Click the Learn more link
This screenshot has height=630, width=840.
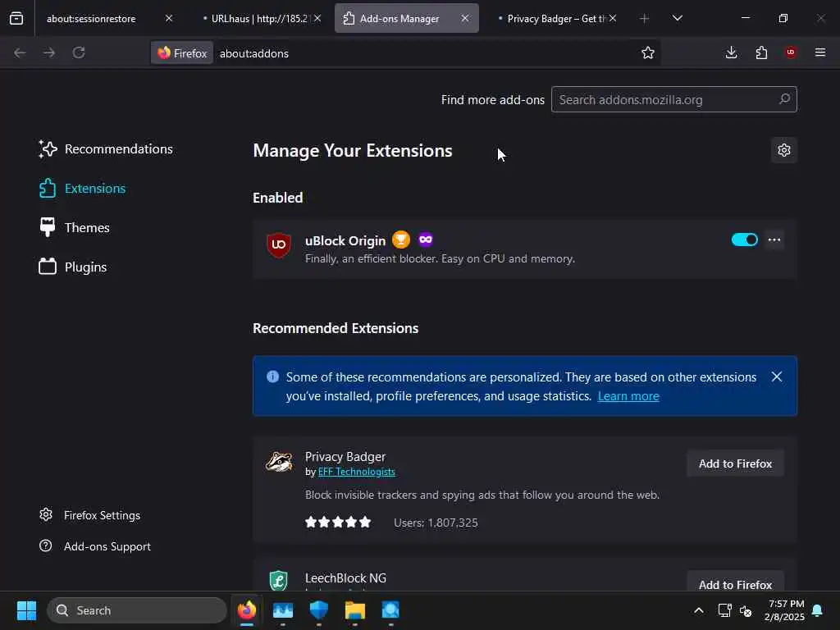(628, 396)
